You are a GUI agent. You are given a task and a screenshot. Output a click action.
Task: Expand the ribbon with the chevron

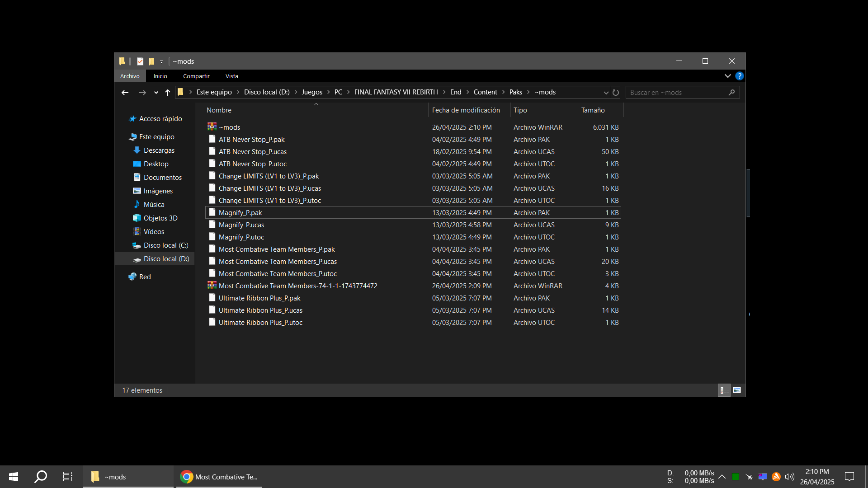[727, 76]
